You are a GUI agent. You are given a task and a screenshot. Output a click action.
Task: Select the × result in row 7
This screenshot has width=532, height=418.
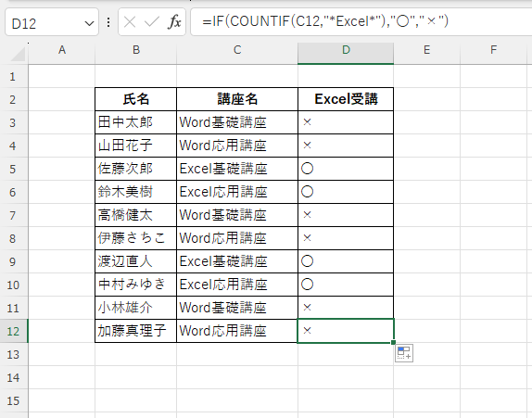coord(346,215)
